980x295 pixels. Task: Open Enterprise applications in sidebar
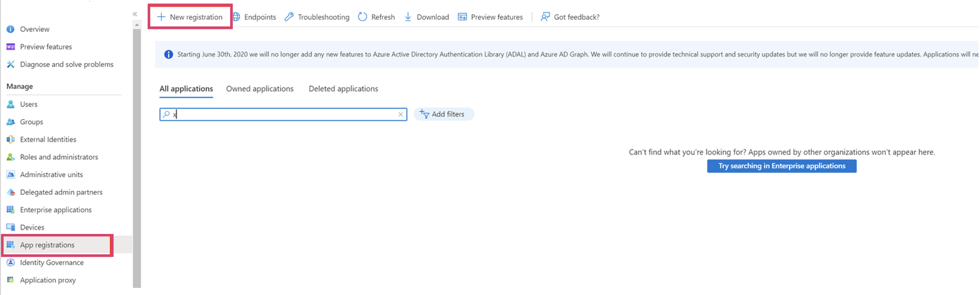click(56, 210)
